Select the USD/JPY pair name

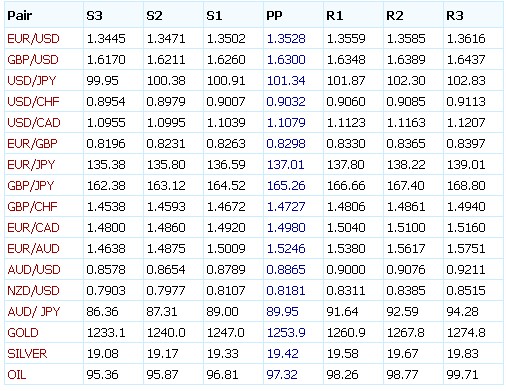click(32, 81)
